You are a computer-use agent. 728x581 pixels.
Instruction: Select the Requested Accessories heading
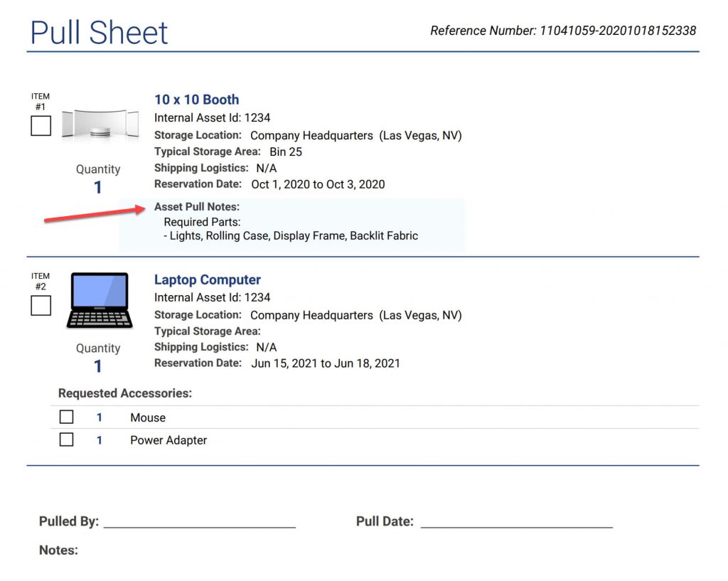tap(125, 393)
